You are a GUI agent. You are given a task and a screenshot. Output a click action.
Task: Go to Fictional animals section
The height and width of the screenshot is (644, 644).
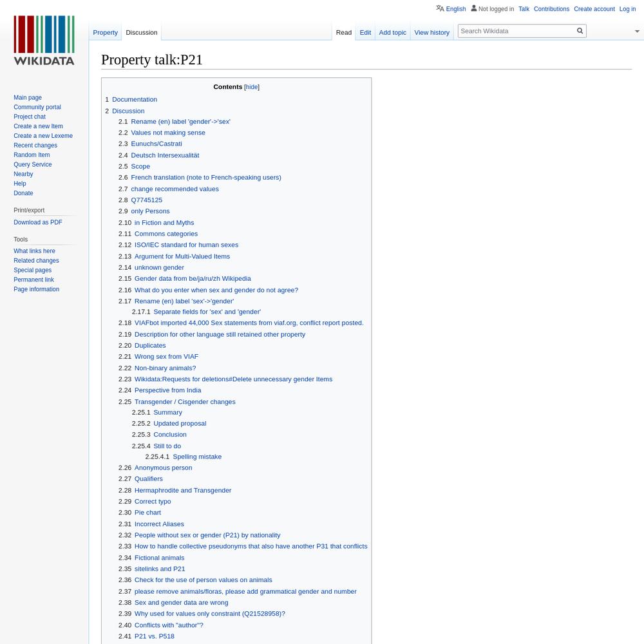159,558
